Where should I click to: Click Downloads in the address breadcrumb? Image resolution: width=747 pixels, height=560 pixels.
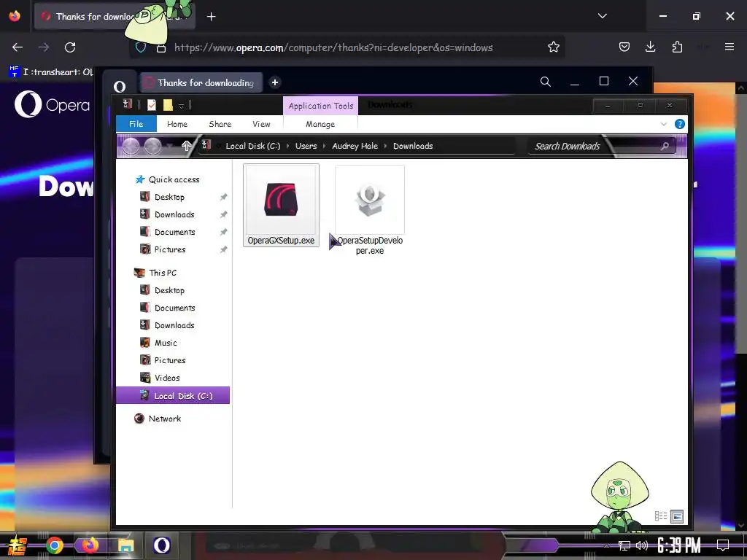413,146
